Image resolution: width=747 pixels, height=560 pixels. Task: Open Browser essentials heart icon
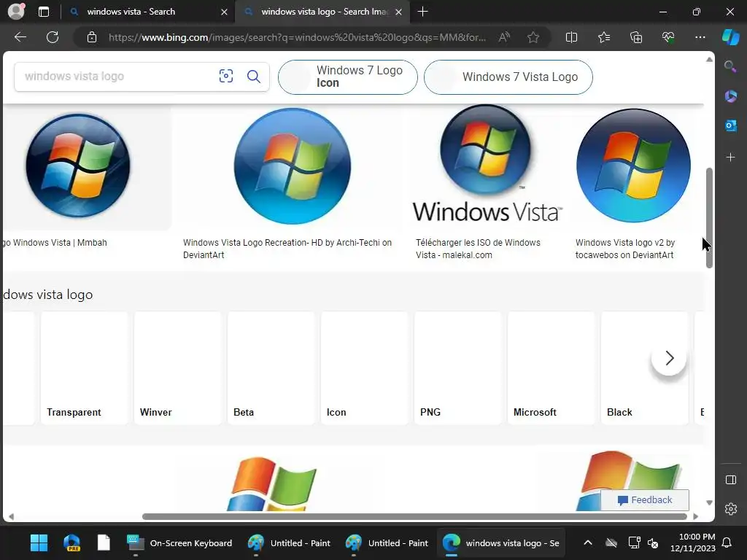pos(668,37)
